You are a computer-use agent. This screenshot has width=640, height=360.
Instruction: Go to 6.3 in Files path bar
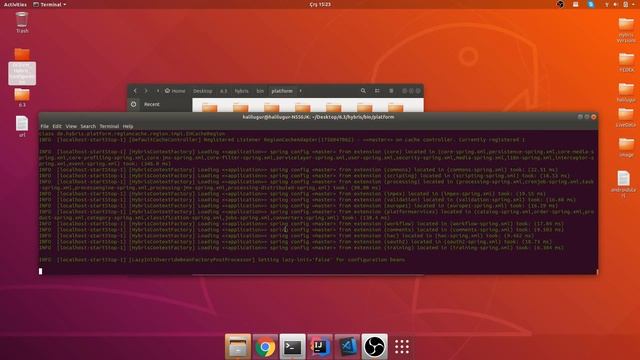point(224,91)
